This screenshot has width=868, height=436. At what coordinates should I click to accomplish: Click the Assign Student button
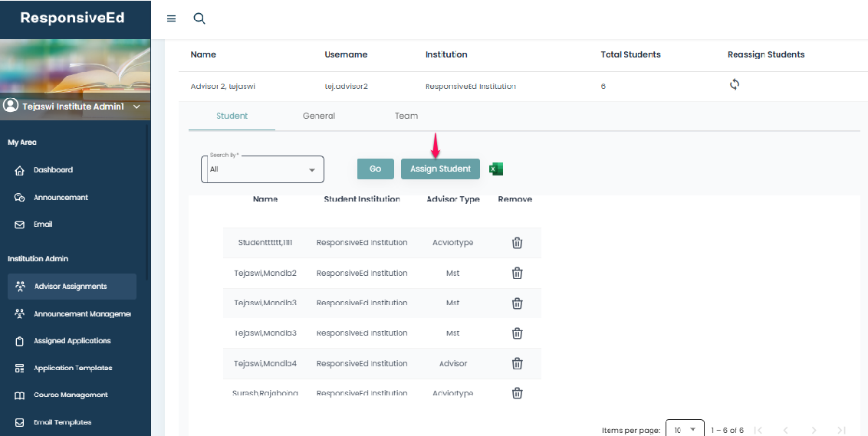tap(440, 169)
